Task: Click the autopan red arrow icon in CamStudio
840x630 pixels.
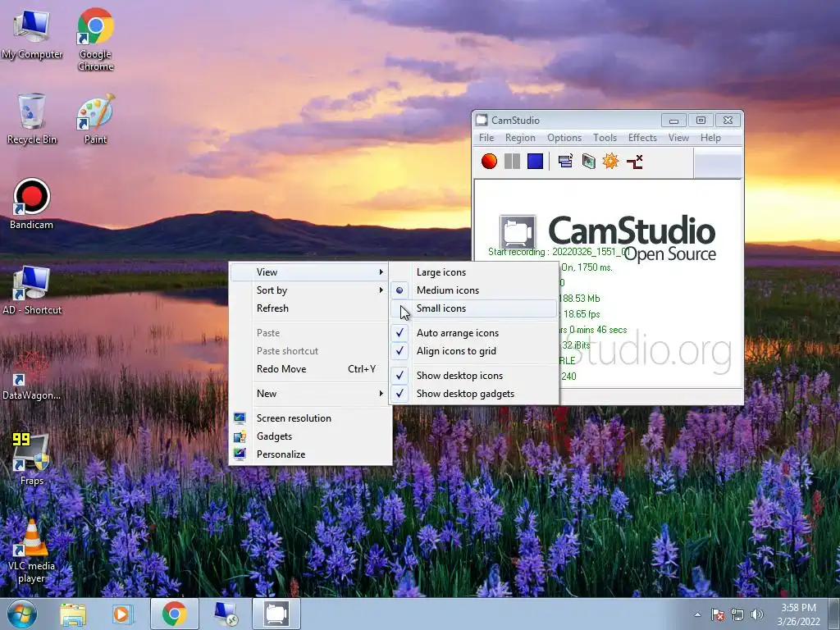Action: click(x=635, y=162)
